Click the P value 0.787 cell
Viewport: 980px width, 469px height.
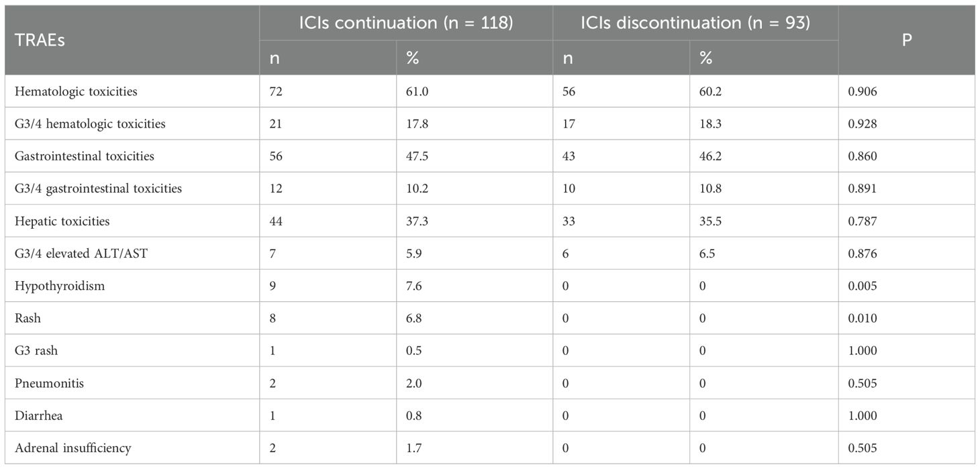(863, 221)
